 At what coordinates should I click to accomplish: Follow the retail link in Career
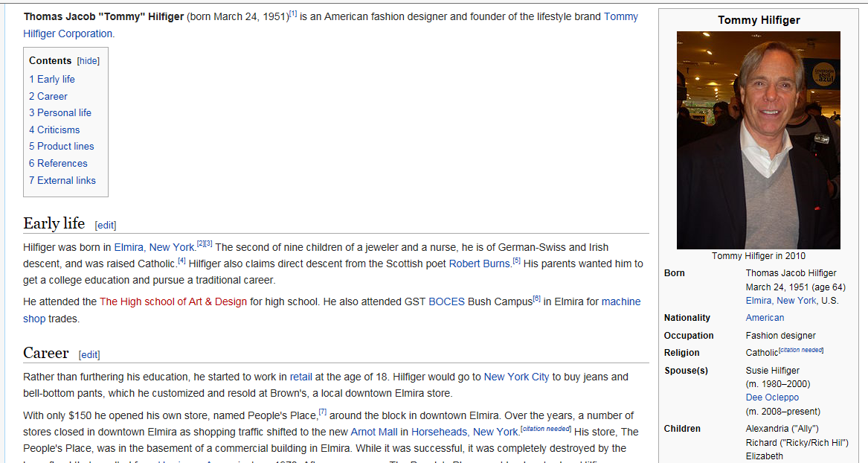click(x=301, y=377)
